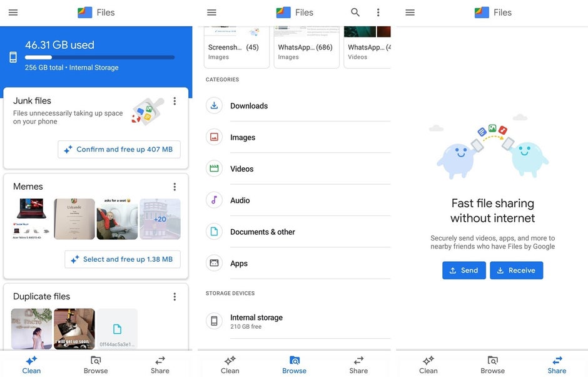Image resolution: width=588 pixels, height=377 pixels.
Task: Tap the Send button for file sharing
Action: [x=464, y=270]
